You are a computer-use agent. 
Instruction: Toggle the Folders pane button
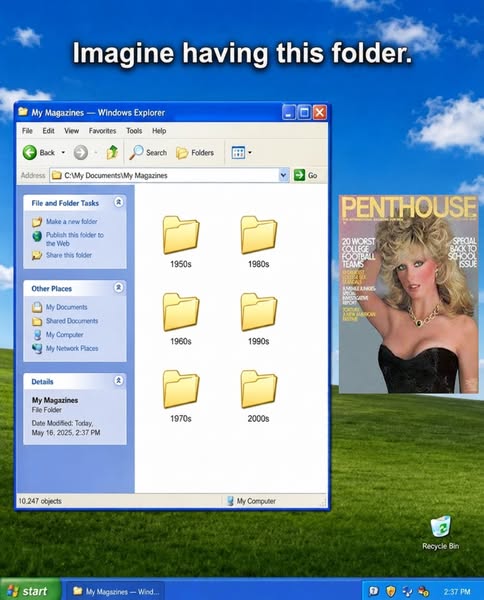coord(195,152)
